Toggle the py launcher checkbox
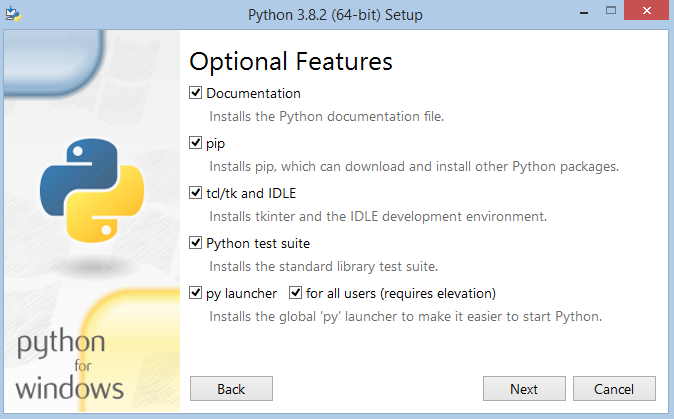The width and height of the screenshot is (674, 419). [x=195, y=293]
